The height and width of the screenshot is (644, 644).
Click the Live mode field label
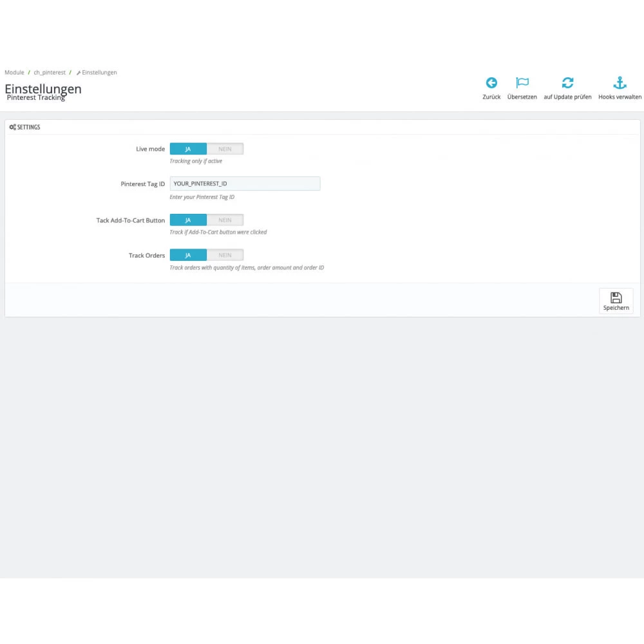click(x=150, y=149)
